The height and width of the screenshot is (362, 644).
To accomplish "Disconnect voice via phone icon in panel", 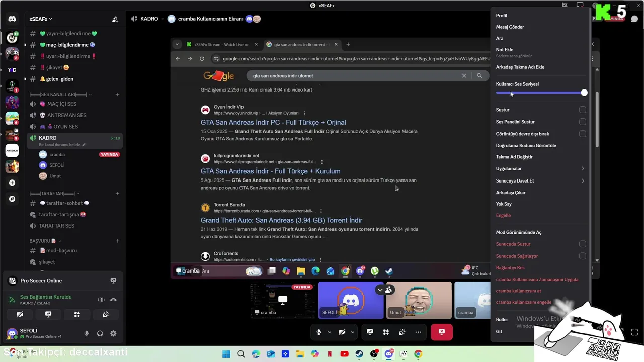I will (x=114, y=300).
